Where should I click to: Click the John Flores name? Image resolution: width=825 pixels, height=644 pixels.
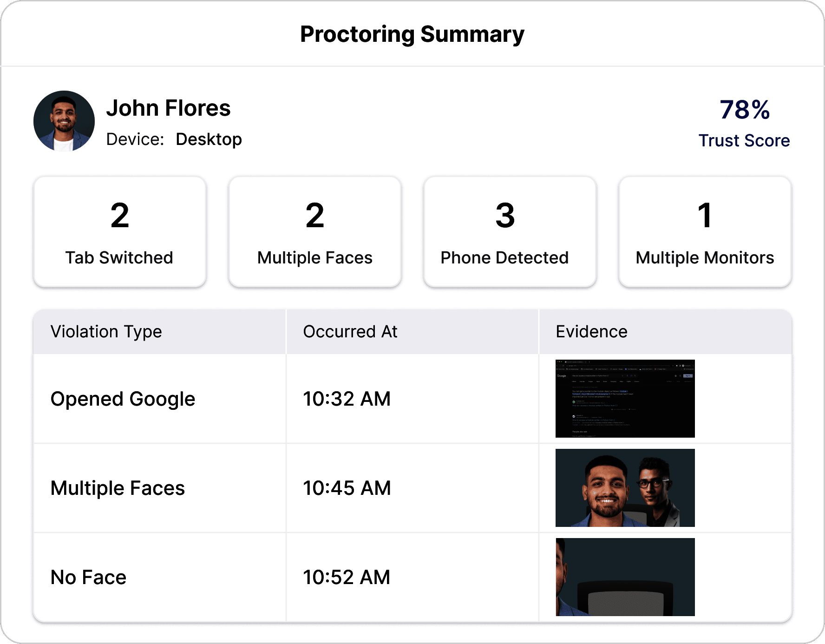click(x=169, y=108)
